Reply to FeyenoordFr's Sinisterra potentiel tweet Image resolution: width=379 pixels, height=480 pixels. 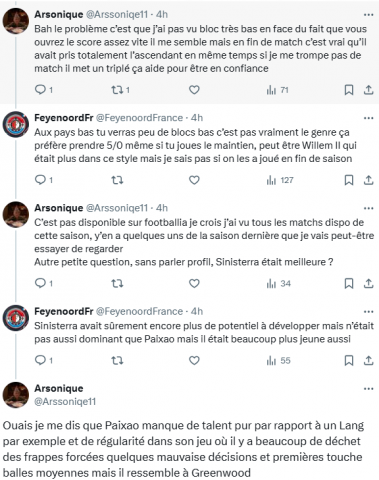(x=43, y=360)
